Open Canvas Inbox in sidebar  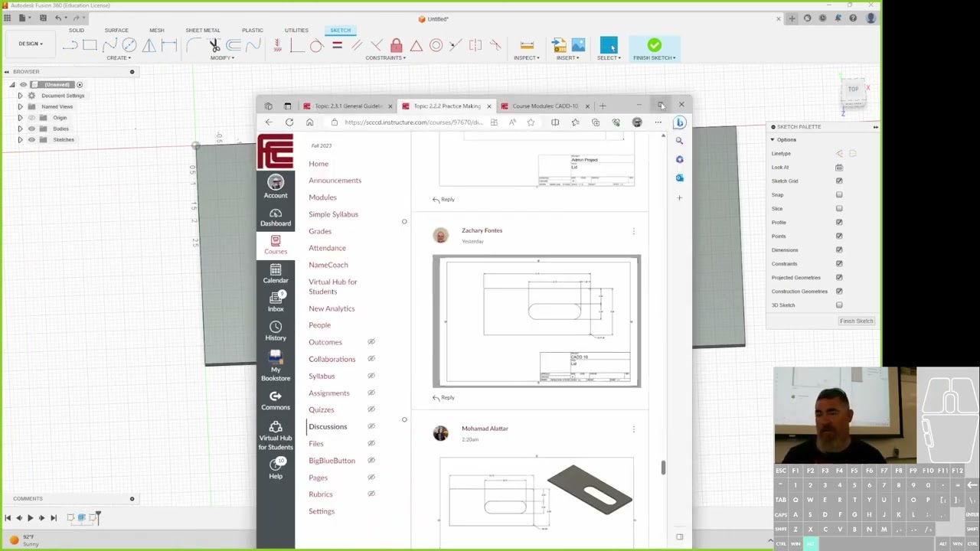[276, 302]
